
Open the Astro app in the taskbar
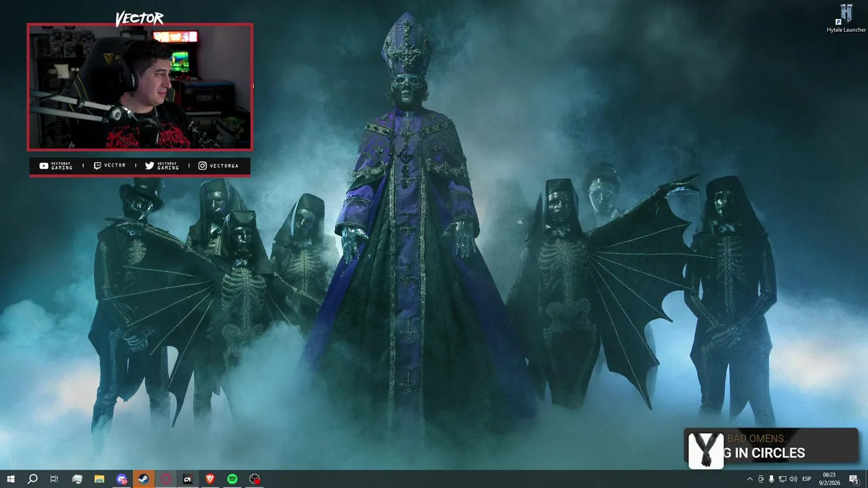[188, 479]
